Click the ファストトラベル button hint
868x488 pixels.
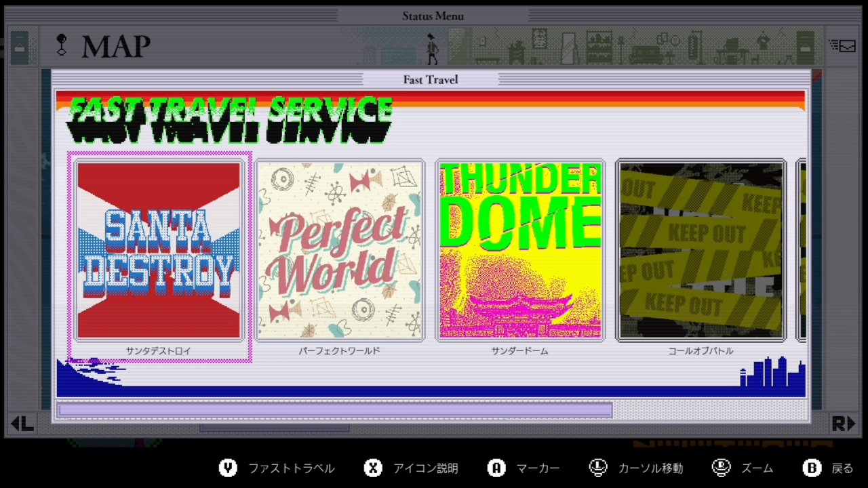[292, 468]
